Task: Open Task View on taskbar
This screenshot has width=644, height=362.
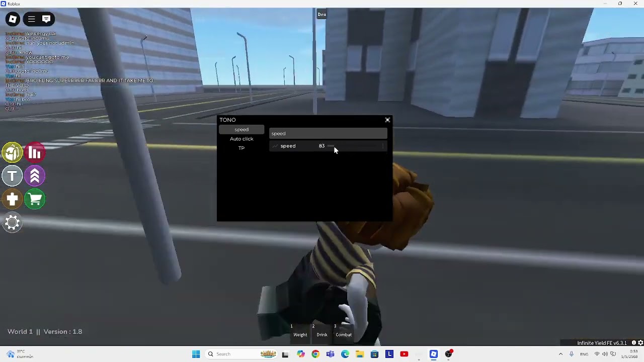Action: [285, 354]
